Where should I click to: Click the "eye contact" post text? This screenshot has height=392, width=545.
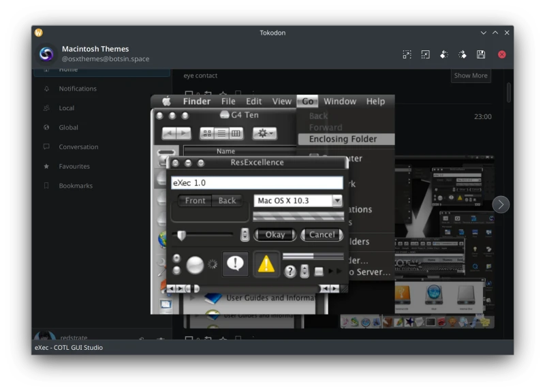coord(200,76)
